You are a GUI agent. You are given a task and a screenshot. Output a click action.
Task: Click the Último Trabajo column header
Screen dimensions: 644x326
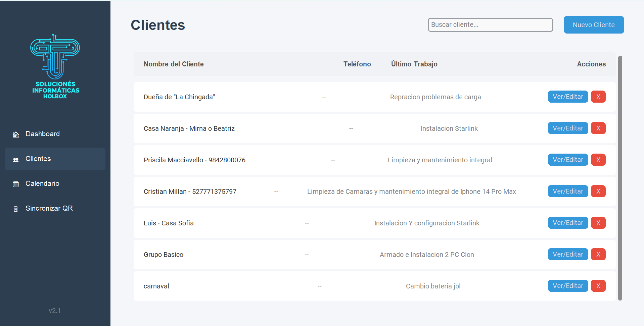point(414,64)
